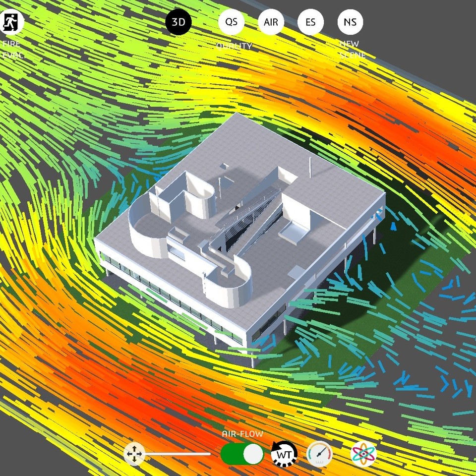Screen dimensions: 476x476
Task: Open the Wind Tunnel (WT) tool
Action: click(x=283, y=453)
